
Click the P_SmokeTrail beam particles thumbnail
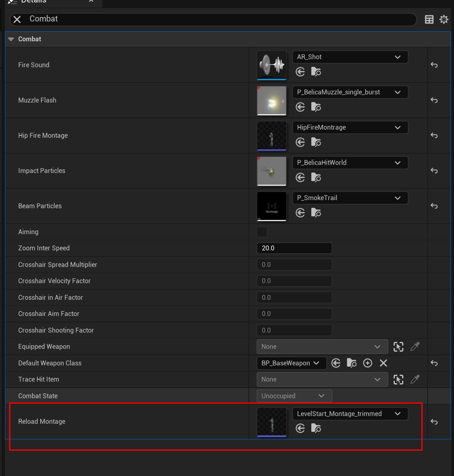[272, 206]
